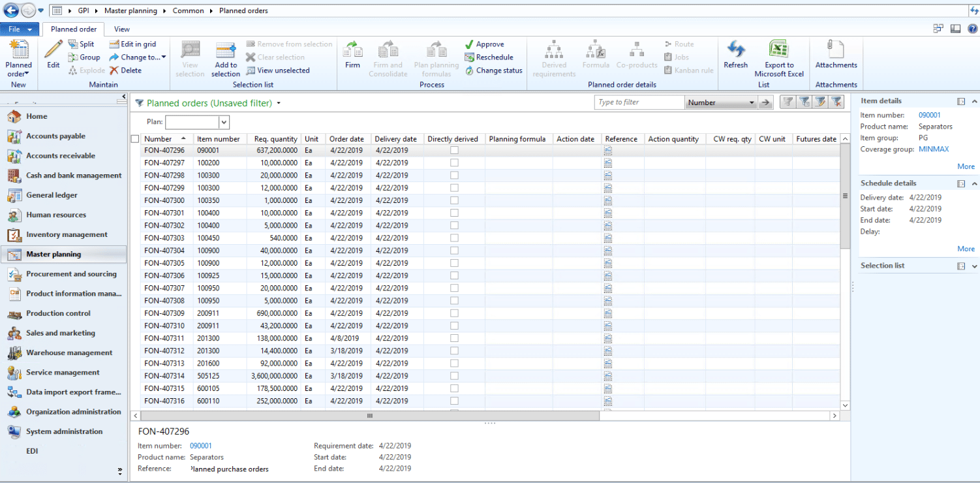Open Derived requirements details
This screenshot has height=483, width=980.
pos(553,57)
